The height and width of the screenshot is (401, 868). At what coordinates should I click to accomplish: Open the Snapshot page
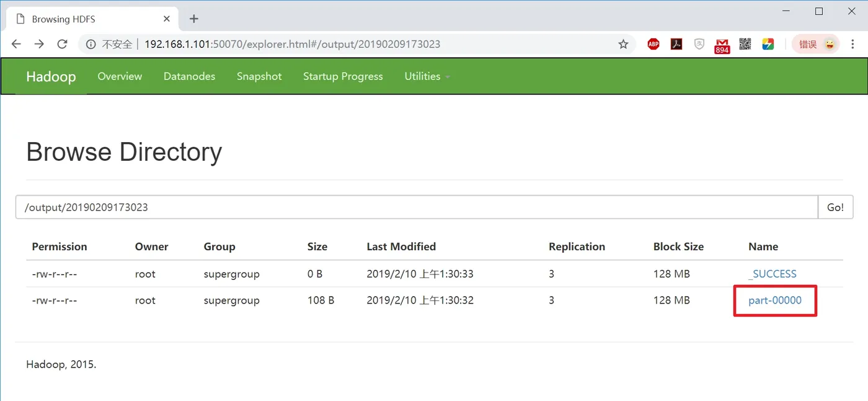259,76
